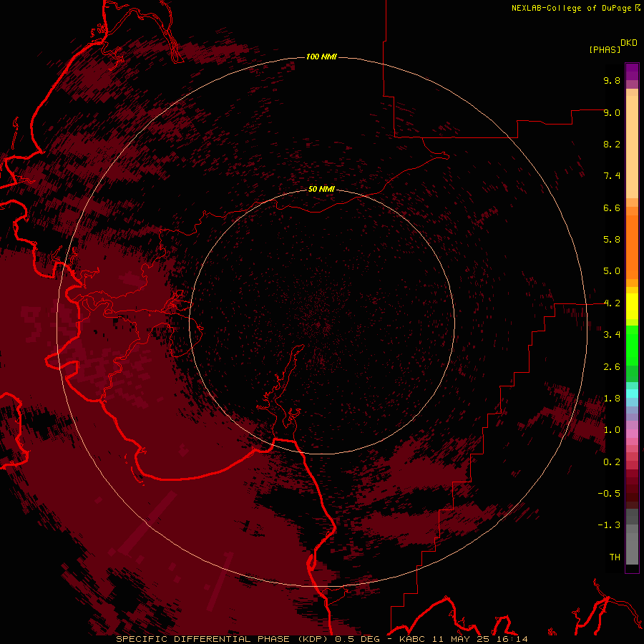
Task: Click the 5.0 legend value
Action: 612,271
